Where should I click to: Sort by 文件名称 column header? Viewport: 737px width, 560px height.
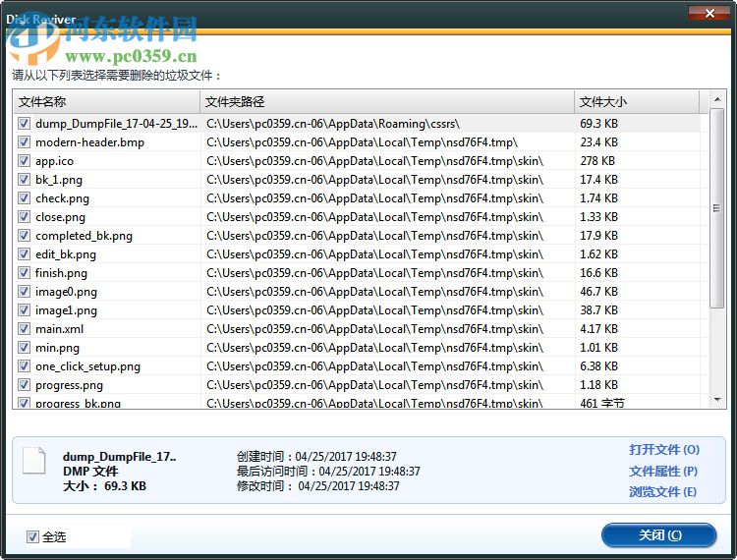tap(107, 101)
